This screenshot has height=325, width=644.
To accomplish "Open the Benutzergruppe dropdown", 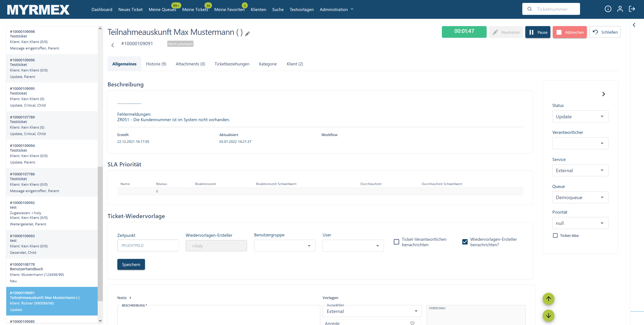I will [285, 246].
